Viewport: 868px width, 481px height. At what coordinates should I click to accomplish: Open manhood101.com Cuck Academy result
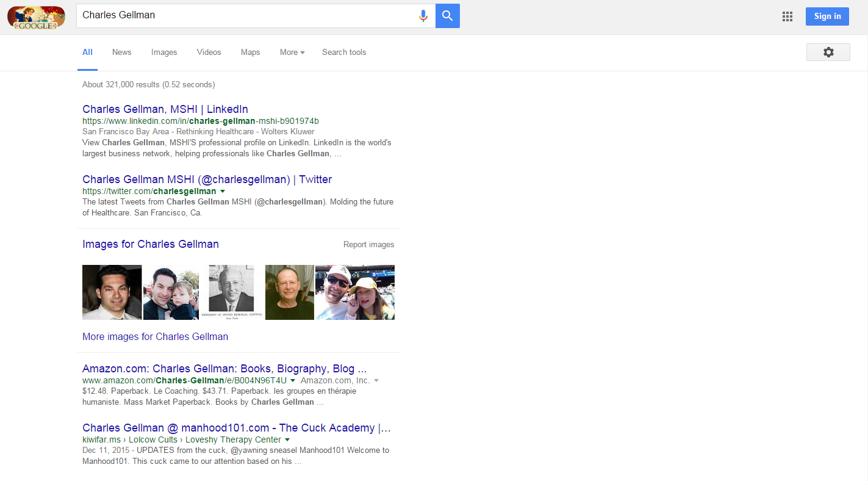[237, 428]
